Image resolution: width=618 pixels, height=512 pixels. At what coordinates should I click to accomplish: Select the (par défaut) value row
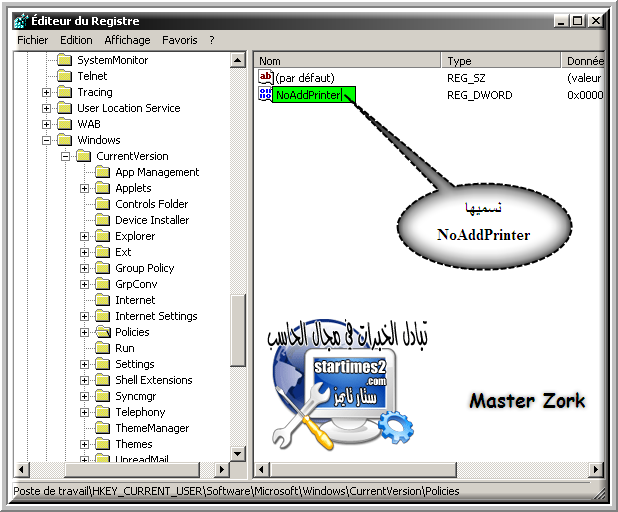pyautogui.click(x=430, y=78)
